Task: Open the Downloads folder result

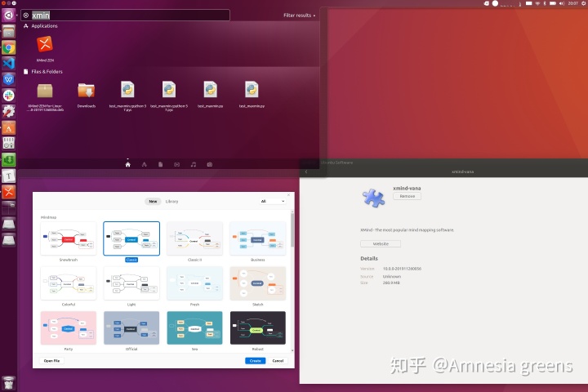Action: (x=87, y=96)
